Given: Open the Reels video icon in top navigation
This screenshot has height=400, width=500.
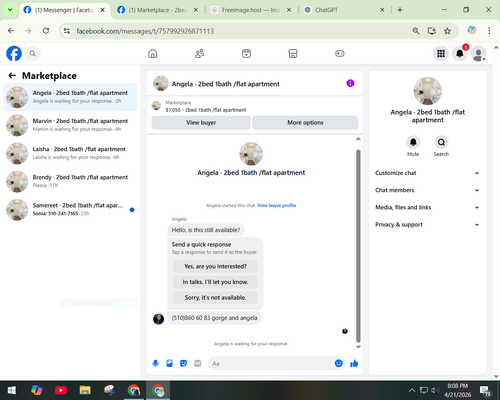Looking at the screenshot, I should [246, 53].
